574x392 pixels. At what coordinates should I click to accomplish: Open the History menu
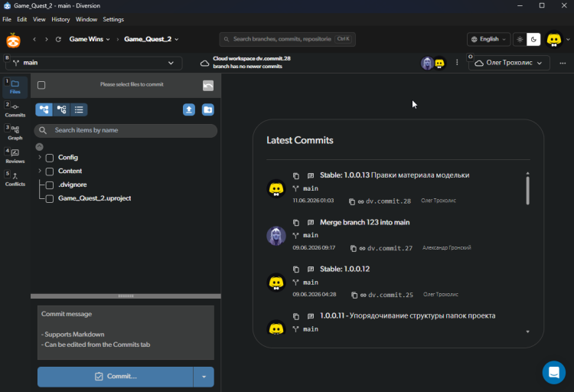[60, 19]
